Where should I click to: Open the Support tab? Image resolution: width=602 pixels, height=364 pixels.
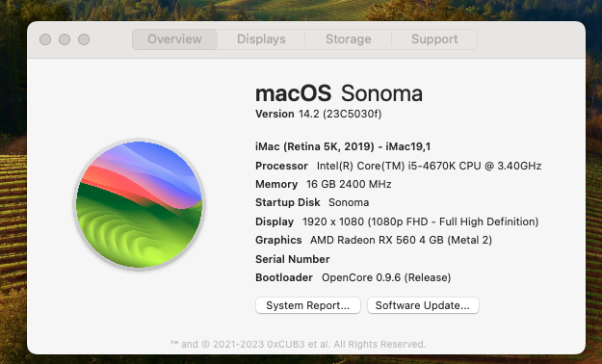coord(434,39)
